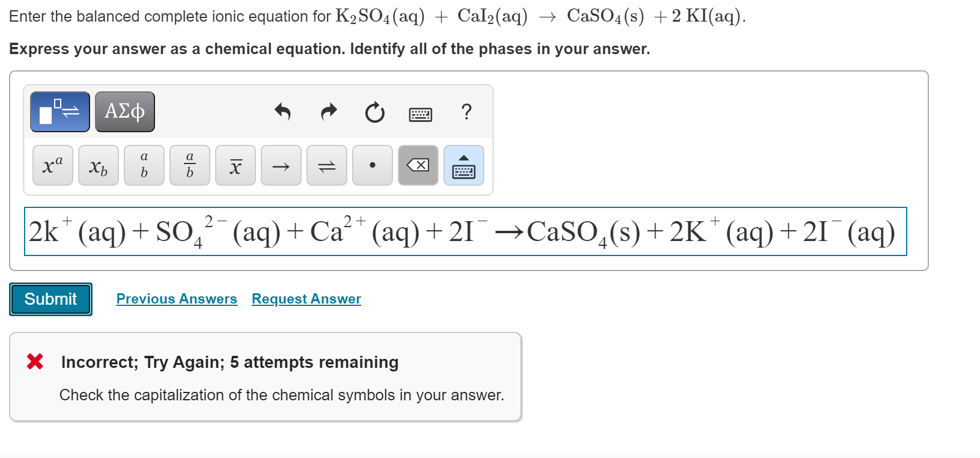Insert a right arrow into the equation
This screenshot has width=980, height=458.
click(281, 165)
